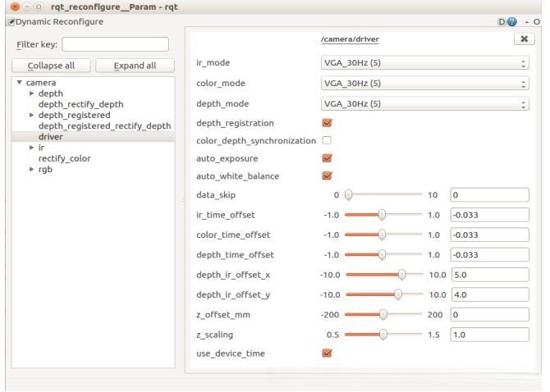550x392 pixels.
Task: Click the help question mark icon
Action: point(512,22)
